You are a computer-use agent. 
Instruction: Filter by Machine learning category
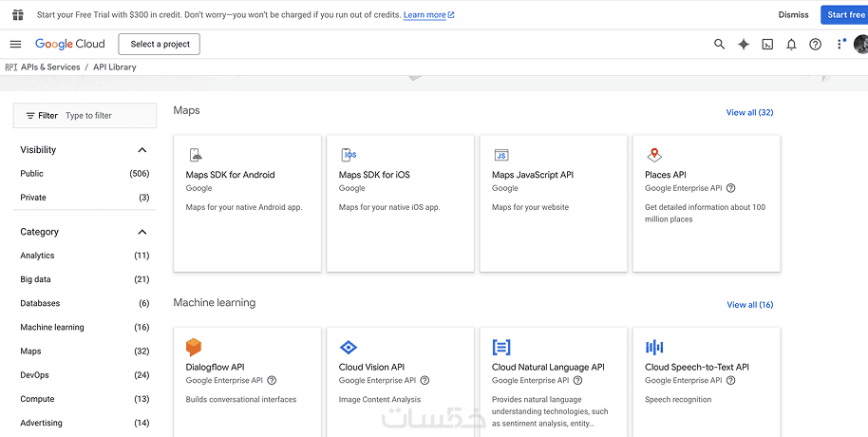pos(52,328)
